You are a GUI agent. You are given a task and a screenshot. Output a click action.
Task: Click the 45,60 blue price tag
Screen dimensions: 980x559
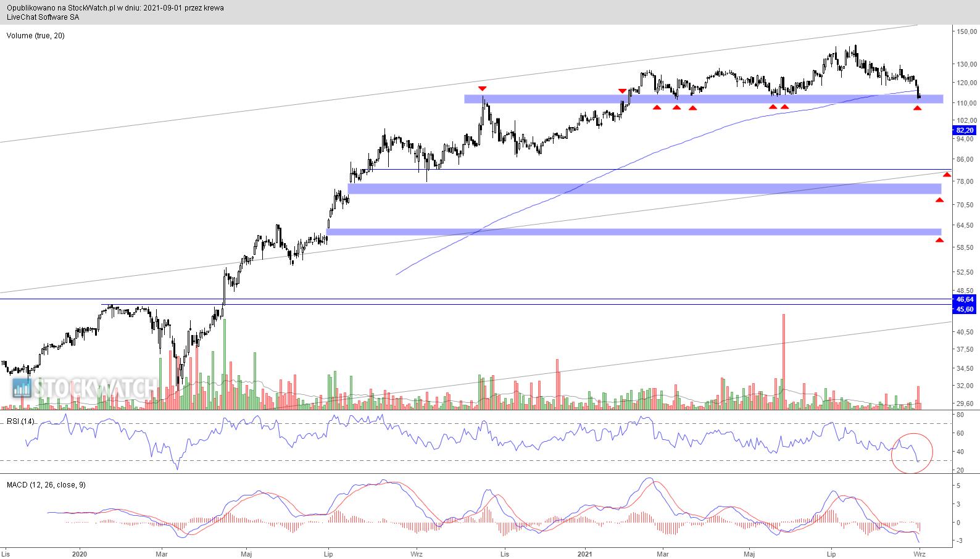click(964, 309)
